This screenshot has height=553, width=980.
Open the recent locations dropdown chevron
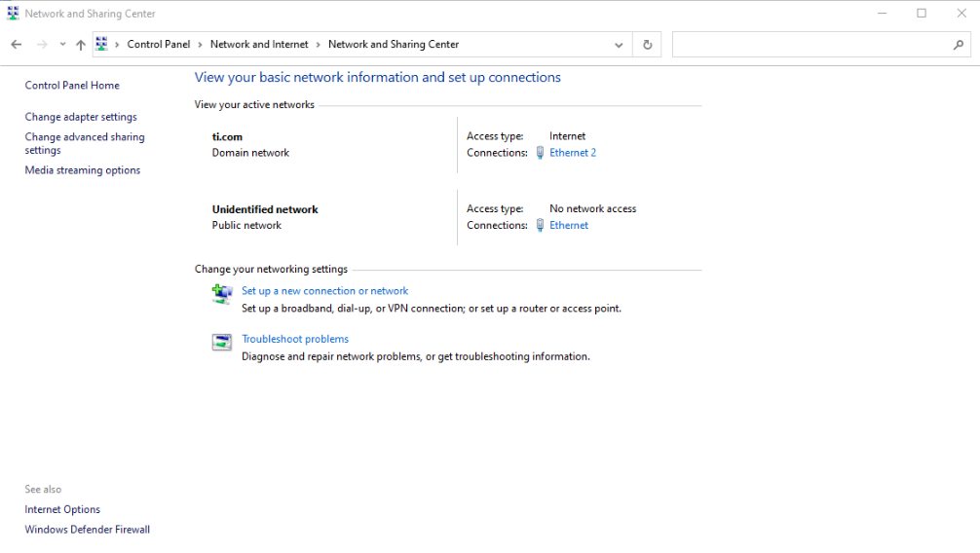pos(62,45)
